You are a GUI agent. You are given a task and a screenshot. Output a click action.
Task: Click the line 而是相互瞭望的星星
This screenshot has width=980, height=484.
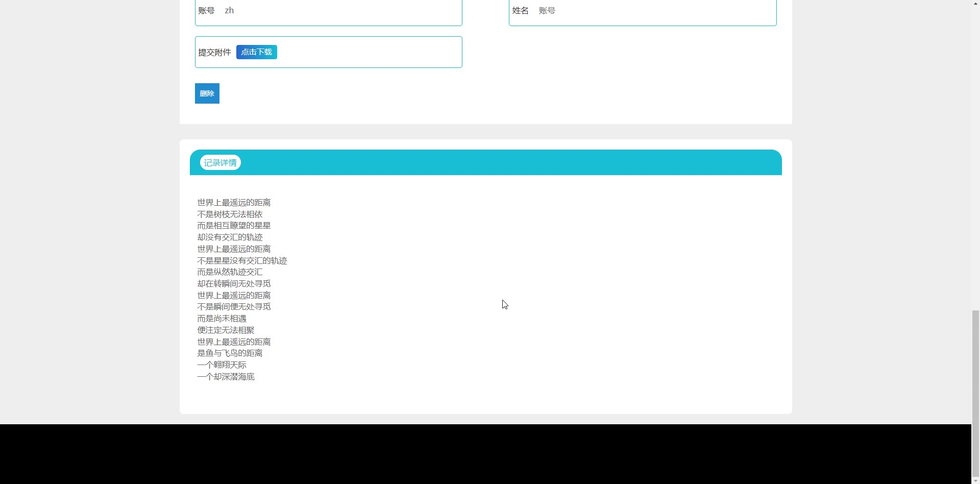(x=234, y=226)
